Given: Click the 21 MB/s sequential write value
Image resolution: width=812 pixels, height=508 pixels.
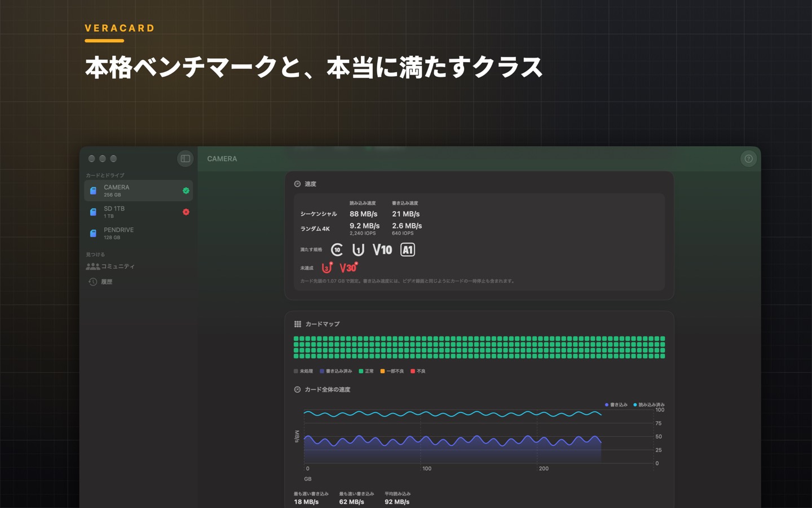Looking at the screenshot, I should (406, 214).
